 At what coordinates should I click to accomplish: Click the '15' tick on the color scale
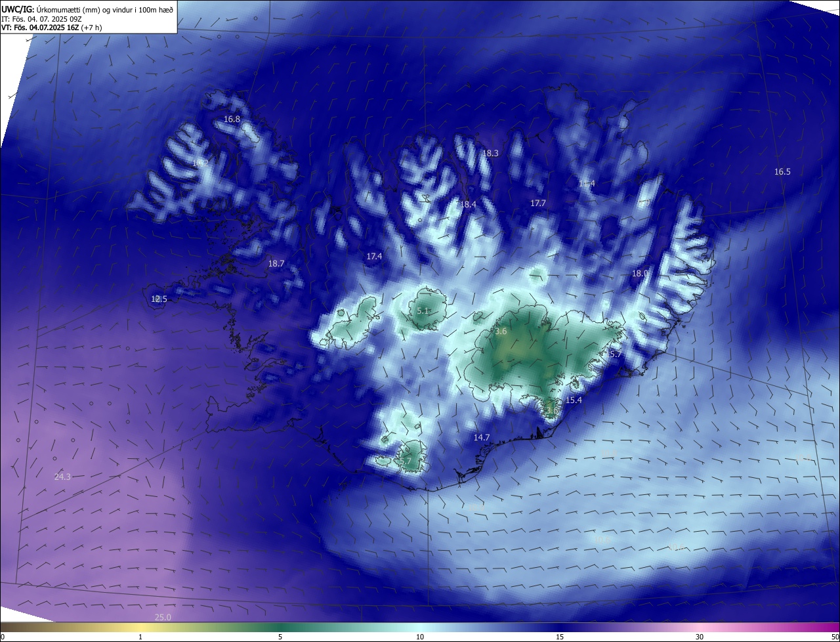pos(560,637)
